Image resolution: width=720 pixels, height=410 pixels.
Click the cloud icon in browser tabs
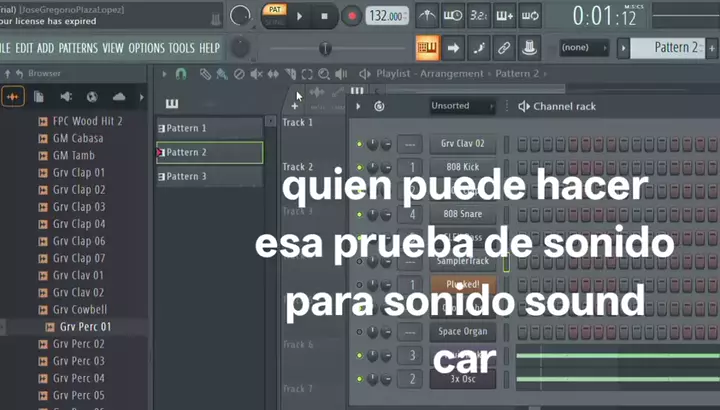(x=119, y=97)
